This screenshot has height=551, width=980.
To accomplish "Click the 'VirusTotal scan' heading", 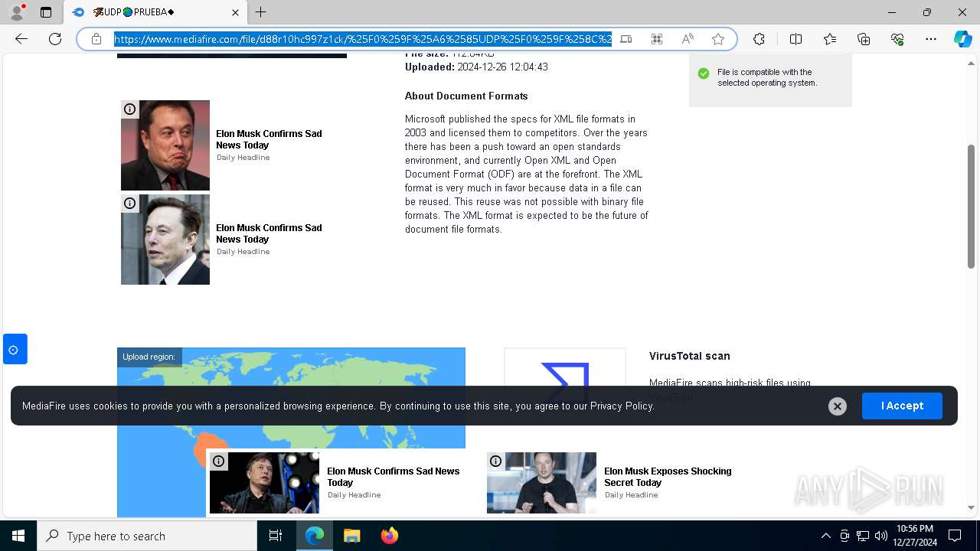I will click(689, 356).
